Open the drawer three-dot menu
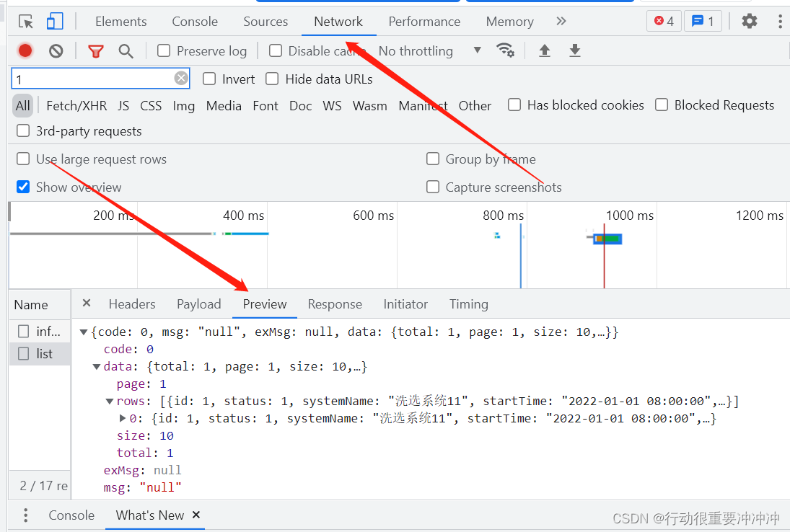Viewport: 790px width, 532px height. click(x=26, y=515)
